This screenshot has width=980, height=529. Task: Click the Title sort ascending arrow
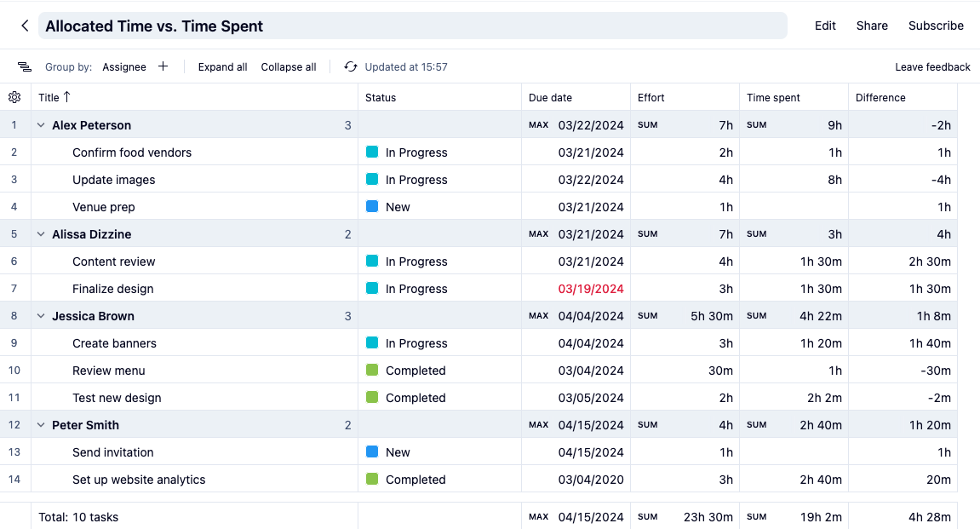[67, 97]
